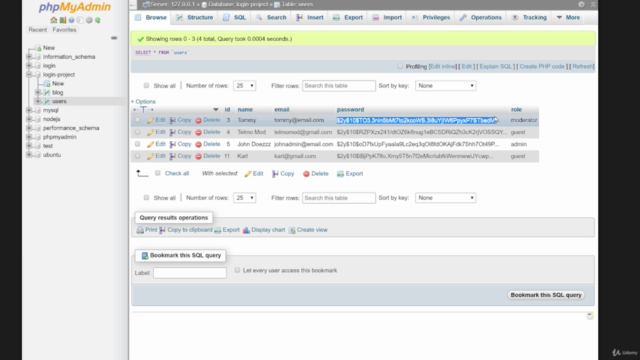Click the red Delete icon for Tommy
The image size is (640, 360).
click(198, 120)
